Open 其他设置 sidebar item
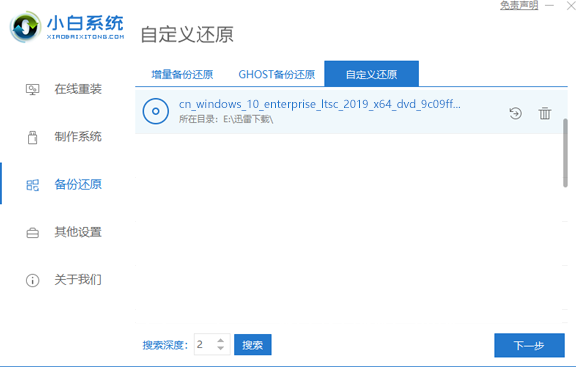Viewport: 576px width, 367px height. (x=78, y=232)
